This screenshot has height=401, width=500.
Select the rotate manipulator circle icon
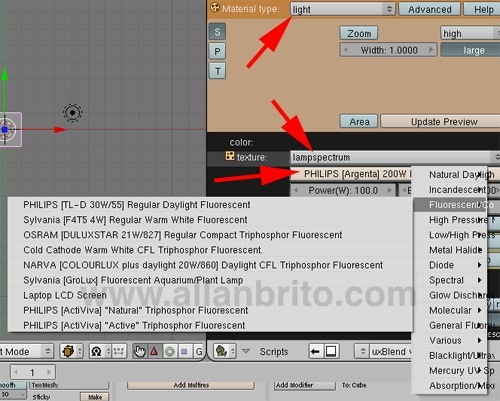(170, 351)
